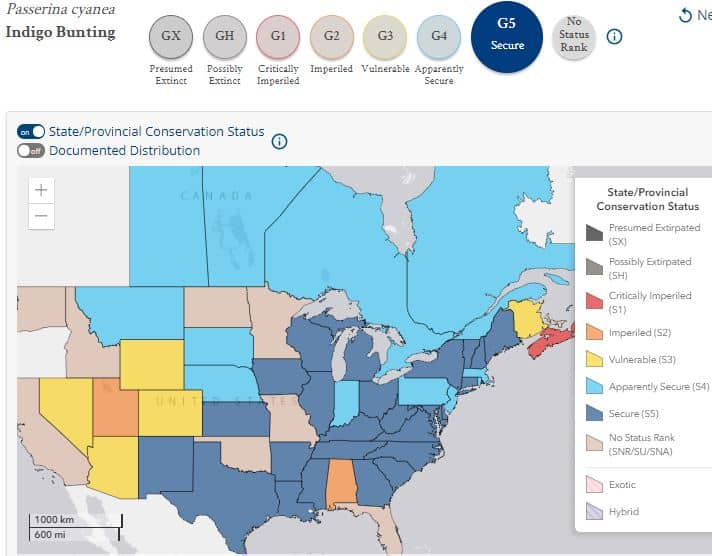
Task: Select light blue Pennsylvania on the map
Action: click(x=422, y=391)
